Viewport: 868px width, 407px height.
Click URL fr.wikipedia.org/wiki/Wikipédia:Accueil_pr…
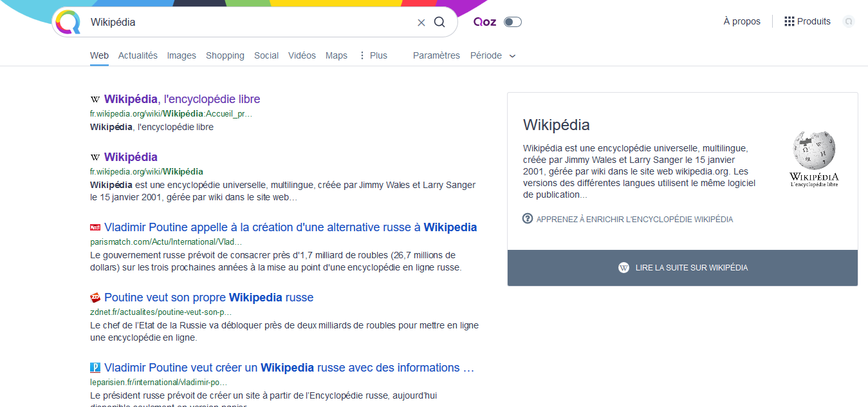pos(171,114)
